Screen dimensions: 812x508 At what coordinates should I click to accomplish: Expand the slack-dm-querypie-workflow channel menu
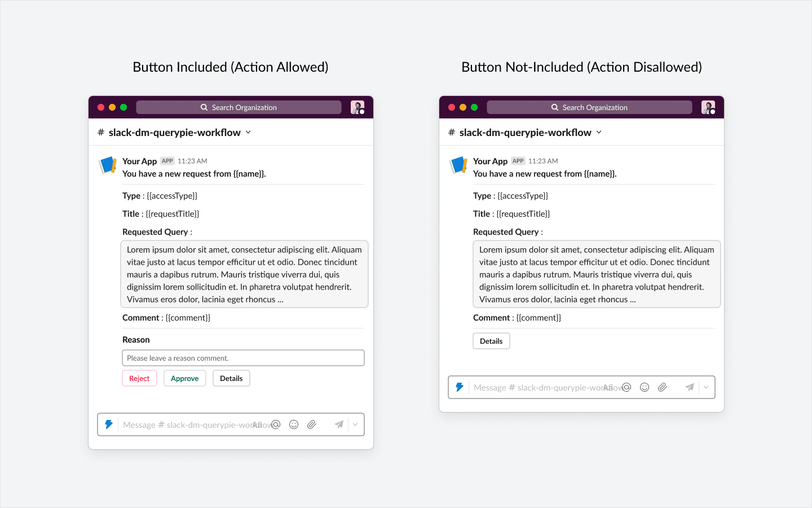click(x=248, y=132)
